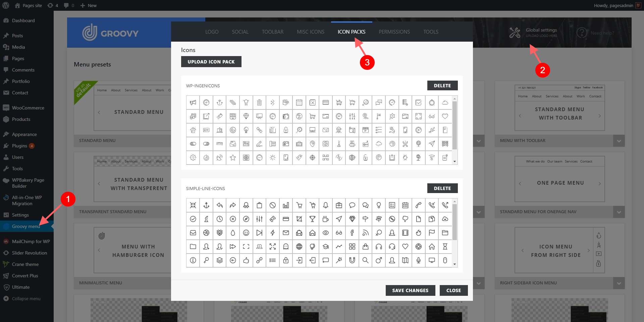Expand STANDARD MENU FOR ONEPAGE NAV options
Screen dimensions: 644x322
[619, 212]
